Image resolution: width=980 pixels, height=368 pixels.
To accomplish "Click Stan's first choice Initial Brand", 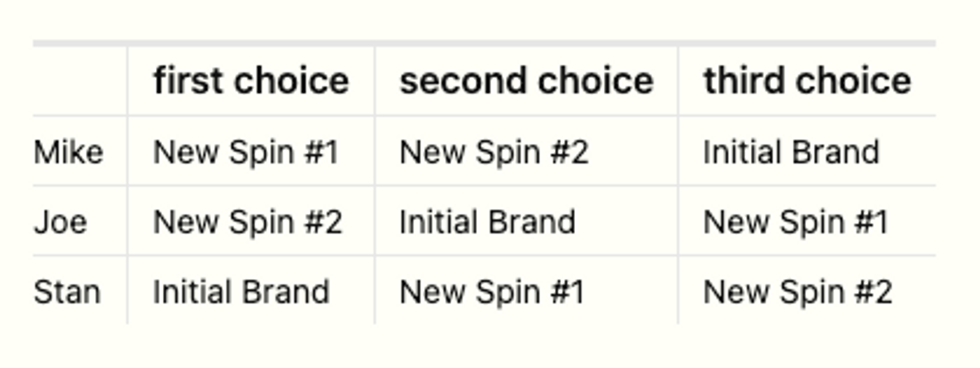I will [x=241, y=292].
